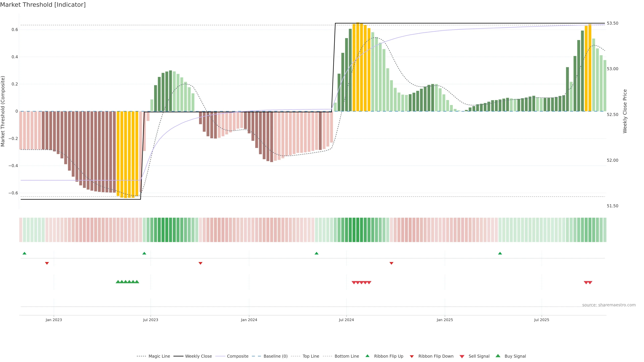The height and width of the screenshot is (362, 644).
Task: Toggle the Bottom Line legend entry
Action: pos(346,356)
